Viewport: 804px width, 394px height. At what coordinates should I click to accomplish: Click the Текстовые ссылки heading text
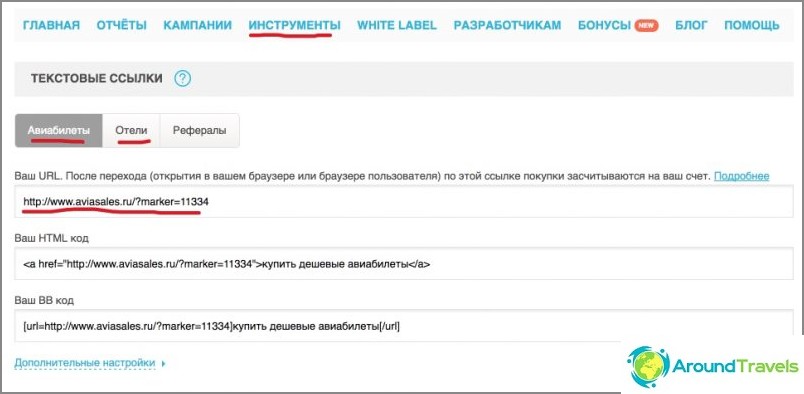click(96, 78)
